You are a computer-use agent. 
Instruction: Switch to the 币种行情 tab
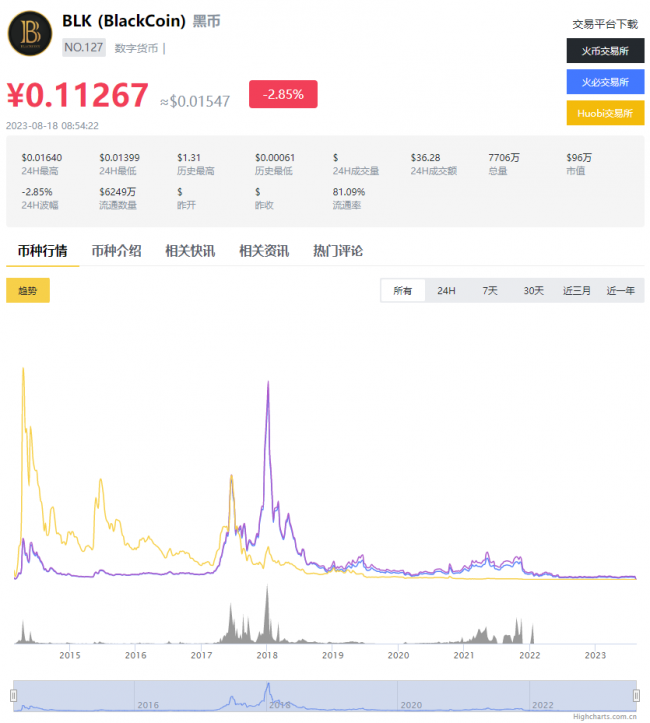[x=42, y=251]
